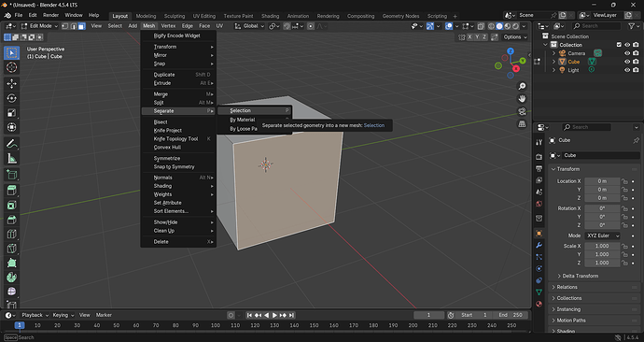
Task: Jump to next keyframe
Action: (x=283, y=315)
